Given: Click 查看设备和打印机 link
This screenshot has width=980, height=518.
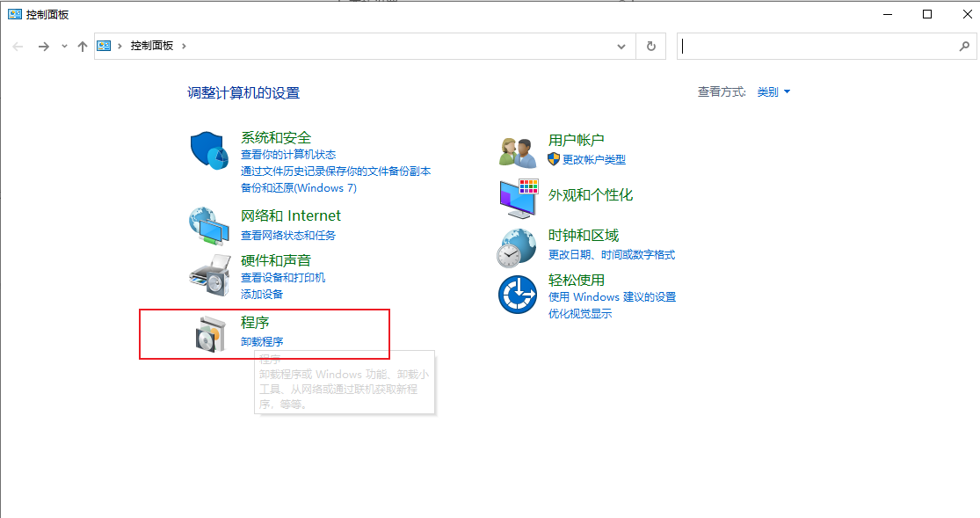Looking at the screenshot, I should 283,277.
